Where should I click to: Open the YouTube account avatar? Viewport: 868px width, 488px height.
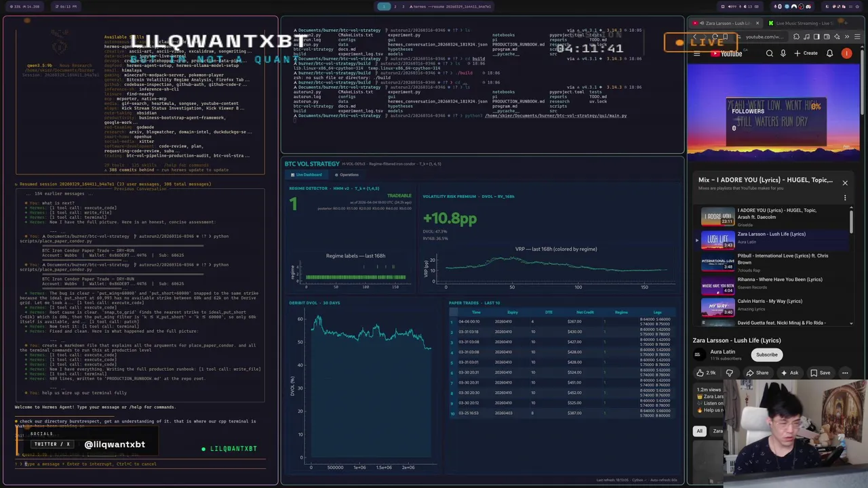click(846, 54)
